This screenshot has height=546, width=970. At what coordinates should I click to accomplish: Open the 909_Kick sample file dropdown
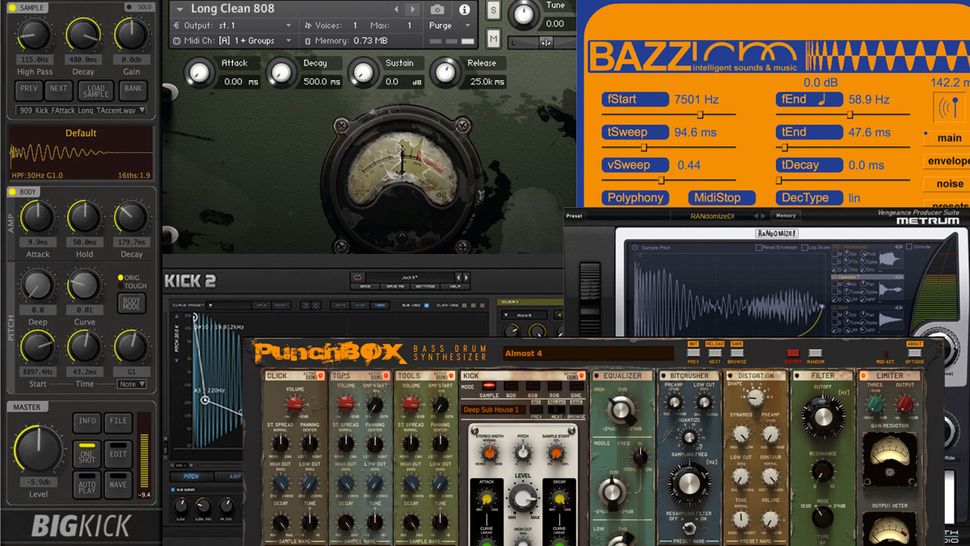tap(81, 110)
